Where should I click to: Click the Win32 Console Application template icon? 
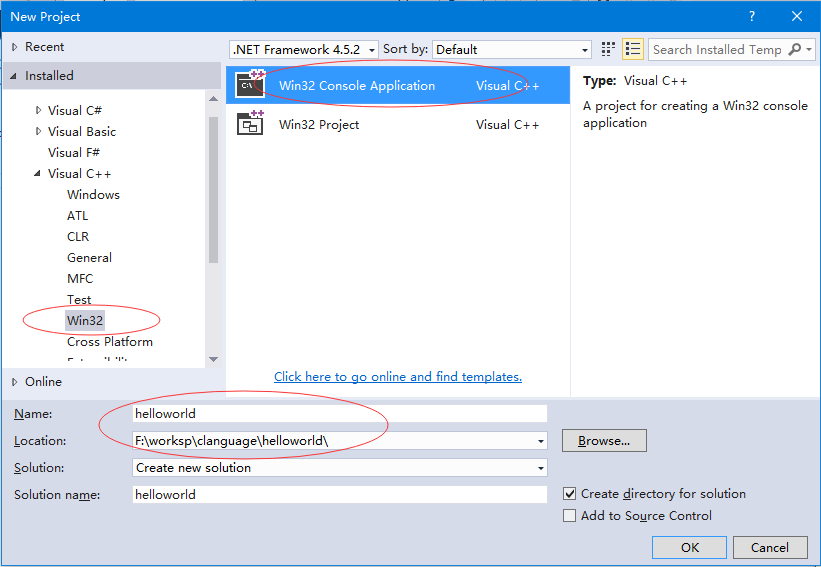(249, 85)
